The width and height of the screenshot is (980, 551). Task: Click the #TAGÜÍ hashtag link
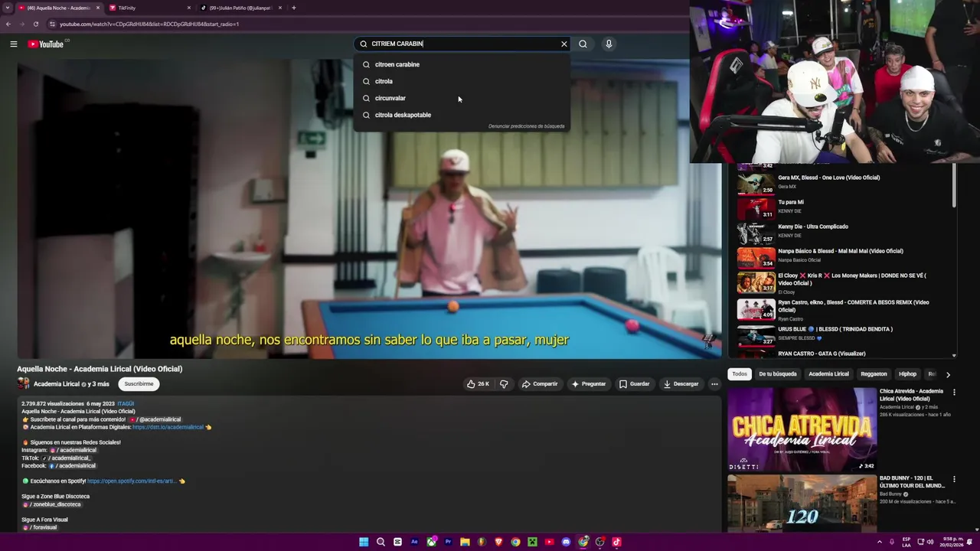(126, 404)
